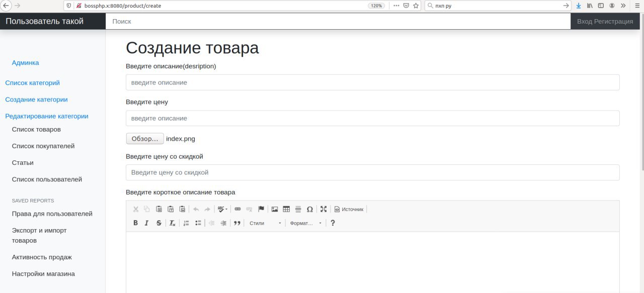Open the spell check ABC dropdown

pyautogui.click(x=222, y=209)
